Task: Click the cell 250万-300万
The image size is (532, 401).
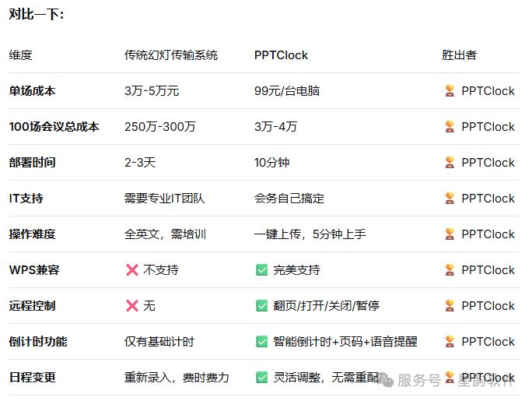Action: pyautogui.click(x=160, y=127)
